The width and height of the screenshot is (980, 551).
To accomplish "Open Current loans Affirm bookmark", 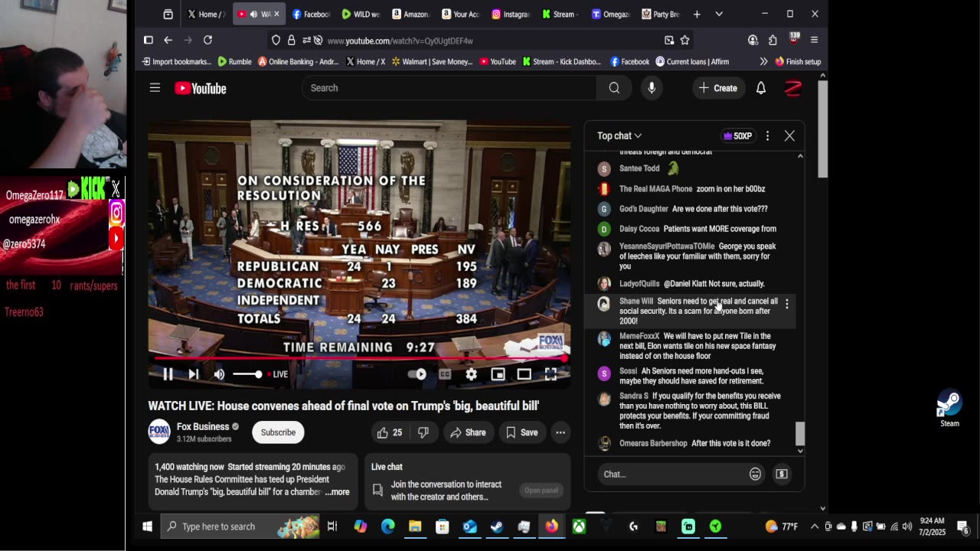I will [692, 61].
